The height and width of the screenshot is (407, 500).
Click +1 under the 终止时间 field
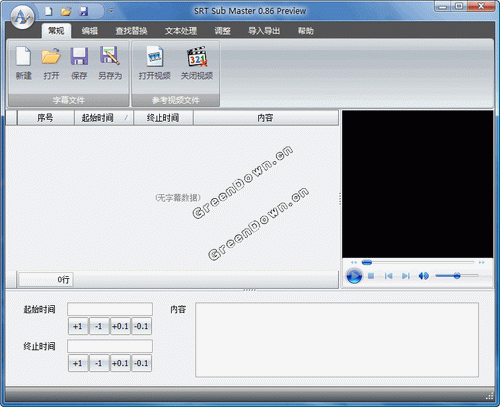click(78, 363)
